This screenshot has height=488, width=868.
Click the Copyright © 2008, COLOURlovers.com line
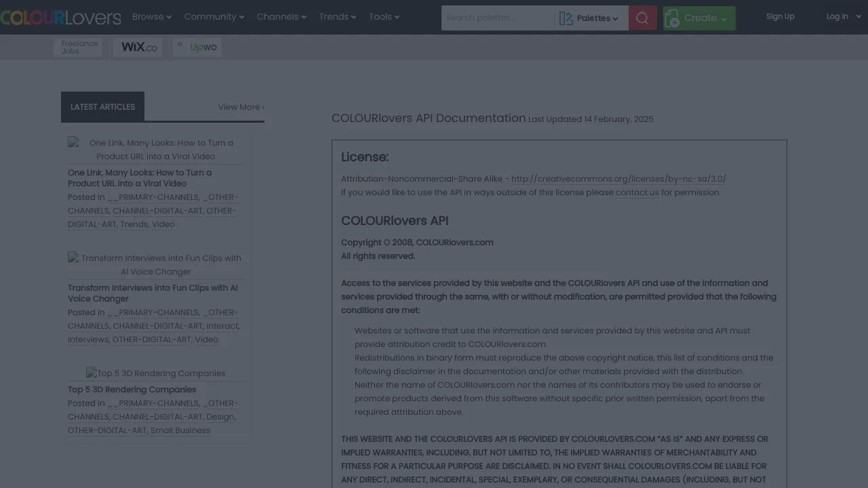[417, 243]
